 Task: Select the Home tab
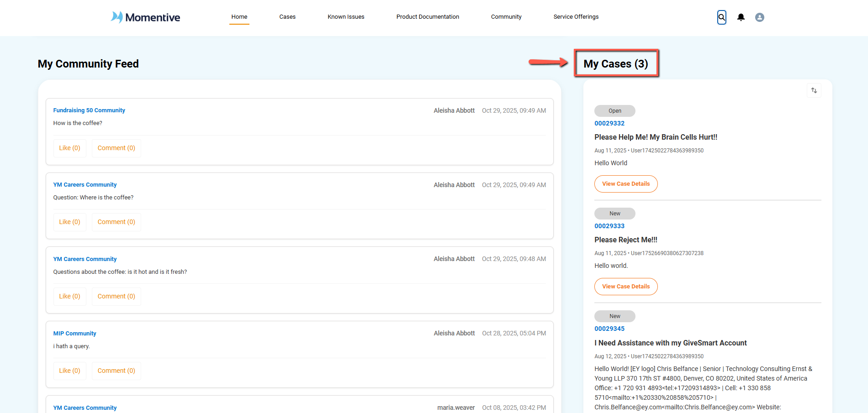click(x=239, y=16)
